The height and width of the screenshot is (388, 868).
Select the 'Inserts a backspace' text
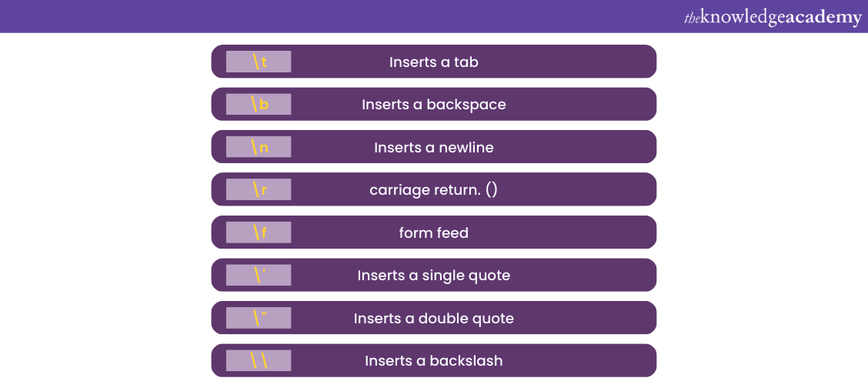433,105
